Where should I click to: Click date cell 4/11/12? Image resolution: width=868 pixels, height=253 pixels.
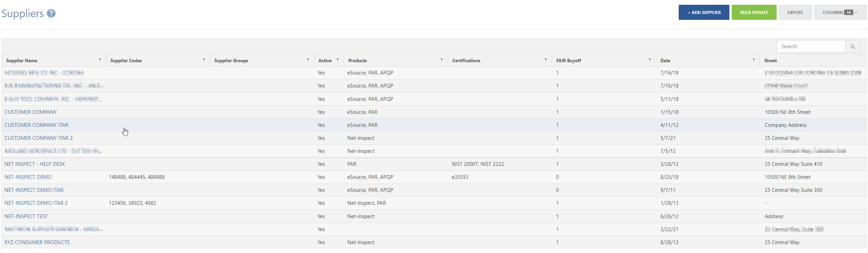coord(669,125)
